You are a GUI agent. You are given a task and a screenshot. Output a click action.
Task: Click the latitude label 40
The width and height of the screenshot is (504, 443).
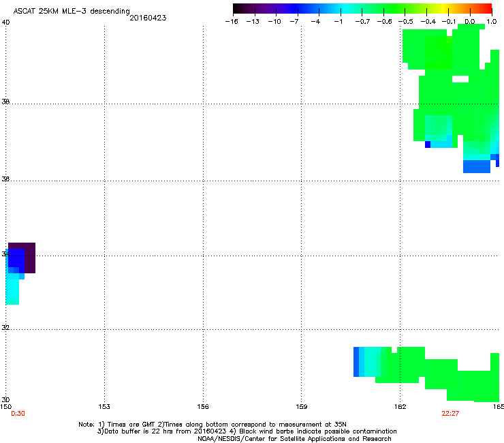coord(5,22)
